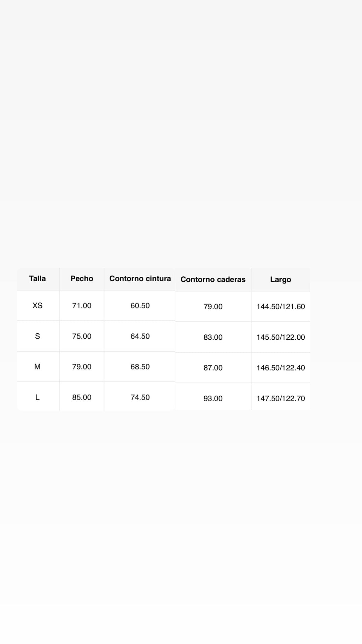Click the 71.00 chest value
This screenshot has height=644, width=362.
pyautogui.click(x=82, y=305)
